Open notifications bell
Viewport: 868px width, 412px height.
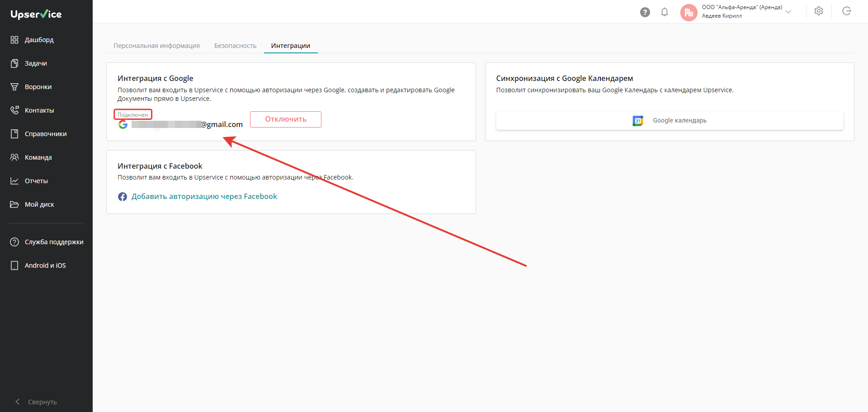(x=665, y=12)
